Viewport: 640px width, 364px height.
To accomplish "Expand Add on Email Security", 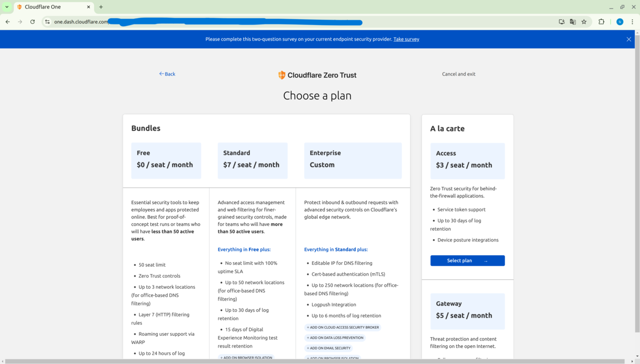I will (x=329, y=348).
